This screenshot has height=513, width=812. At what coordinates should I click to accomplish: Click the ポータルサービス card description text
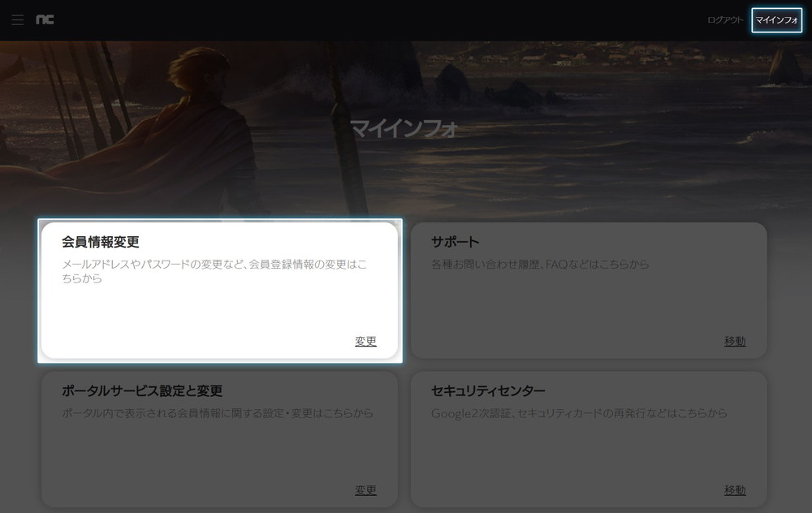click(x=218, y=413)
